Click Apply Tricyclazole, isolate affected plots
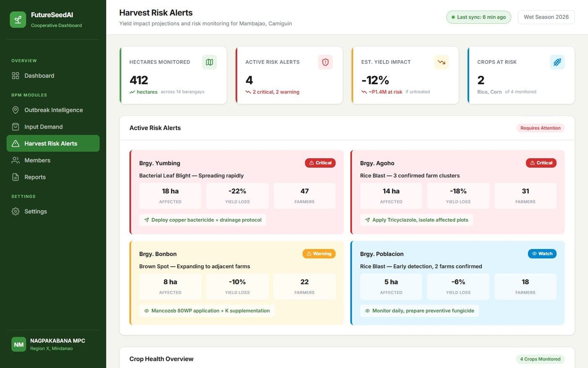Viewport: 588px width, 368px height. [x=416, y=220]
